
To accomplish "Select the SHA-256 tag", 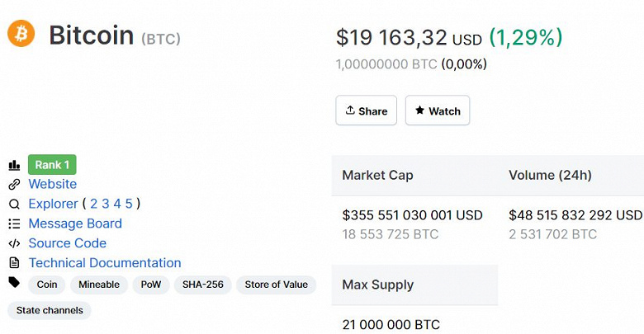I will click(x=203, y=285).
